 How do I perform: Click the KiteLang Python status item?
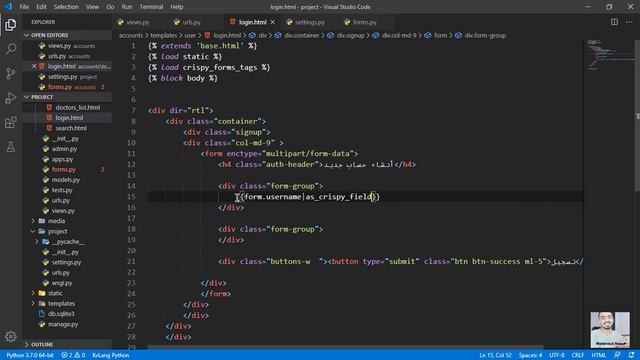click(111, 355)
